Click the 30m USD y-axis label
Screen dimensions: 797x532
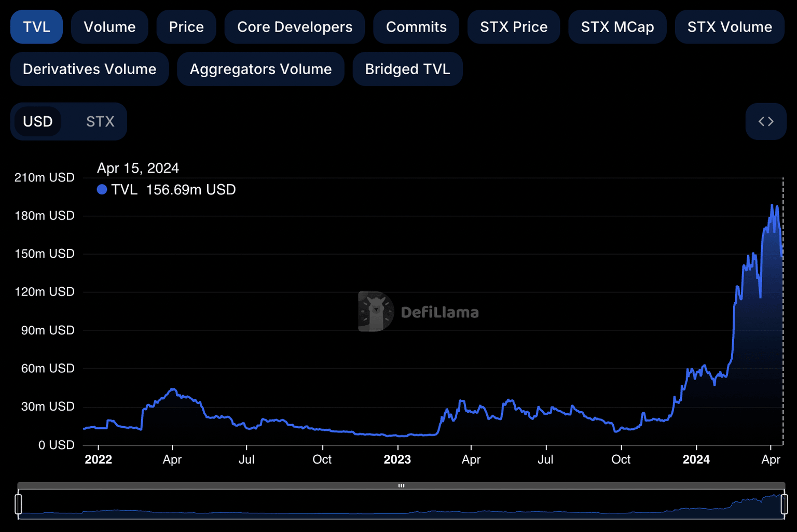(48, 407)
